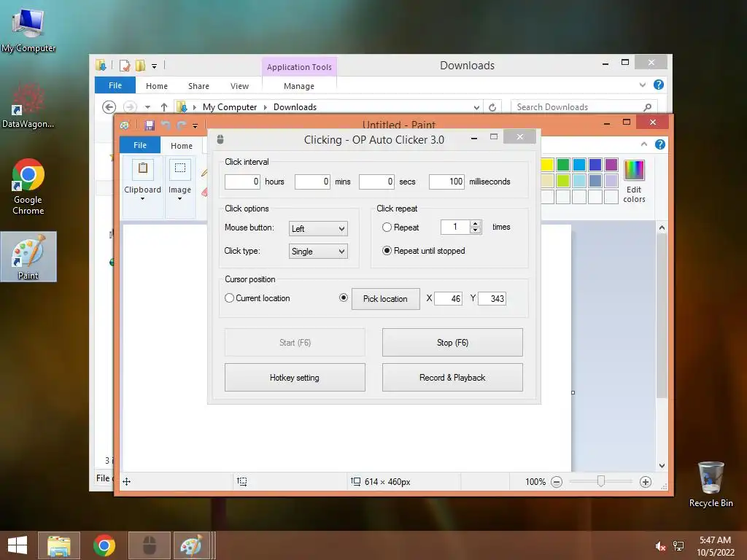Pick the green color swatch in Paint's top row
747x560 pixels.
tap(563, 165)
